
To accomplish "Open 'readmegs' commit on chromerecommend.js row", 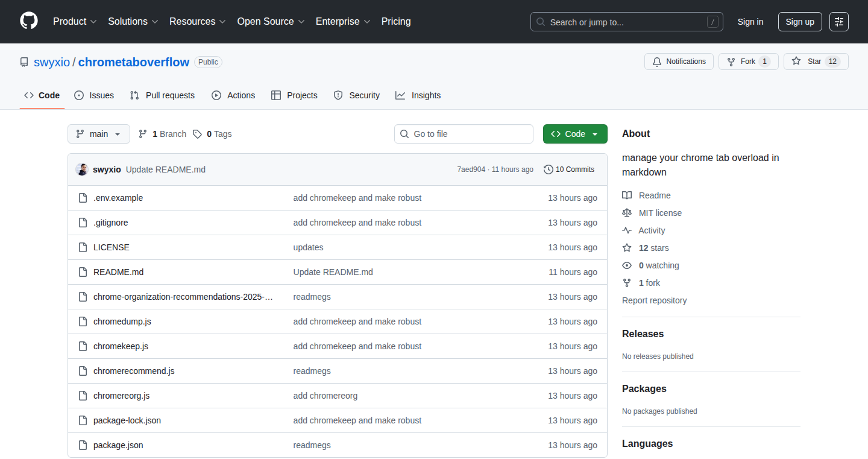I will point(312,371).
